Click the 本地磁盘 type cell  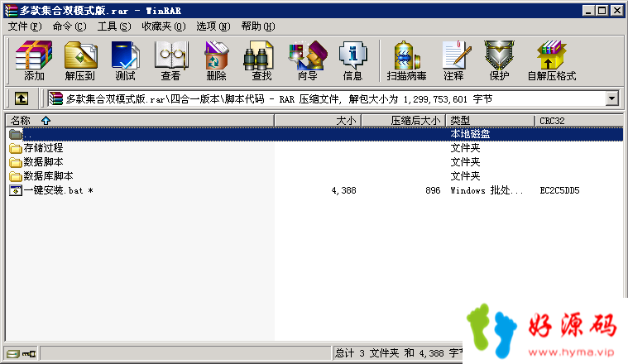coord(470,134)
